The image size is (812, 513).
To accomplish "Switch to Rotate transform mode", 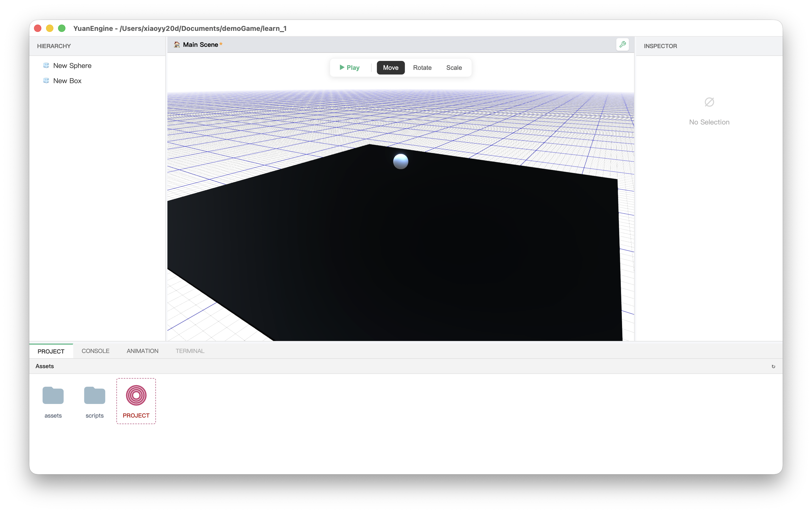I will pyautogui.click(x=422, y=68).
